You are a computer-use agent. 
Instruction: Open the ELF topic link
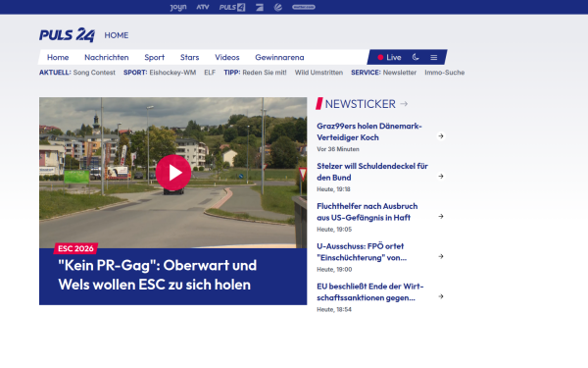click(x=210, y=73)
